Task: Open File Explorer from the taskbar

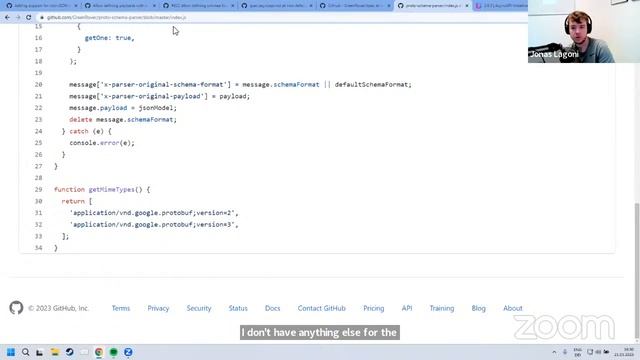Action: (55, 352)
